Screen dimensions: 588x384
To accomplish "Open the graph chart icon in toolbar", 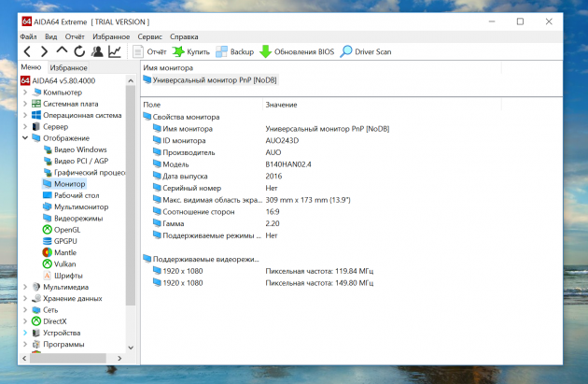I will click(x=115, y=51).
